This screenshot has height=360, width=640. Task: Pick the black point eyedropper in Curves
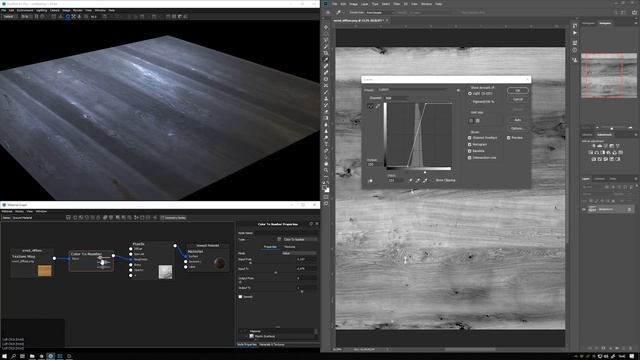[411, 180]
